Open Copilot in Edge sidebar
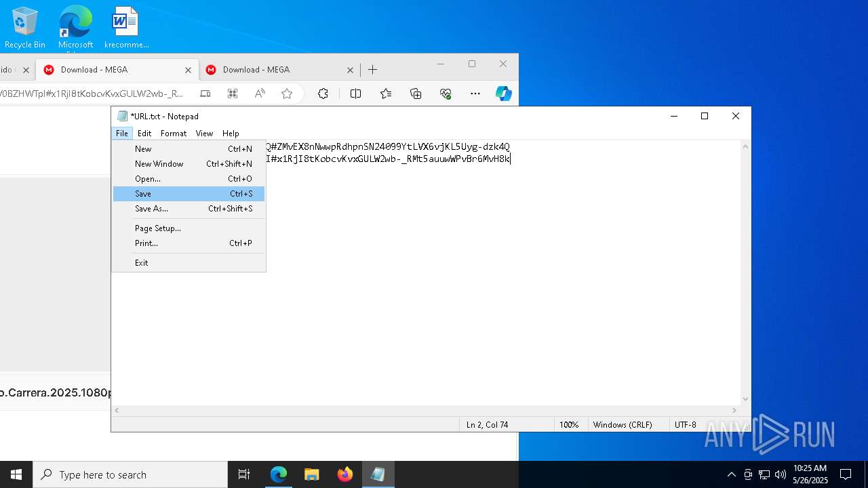868x488 pixels. 503,94
